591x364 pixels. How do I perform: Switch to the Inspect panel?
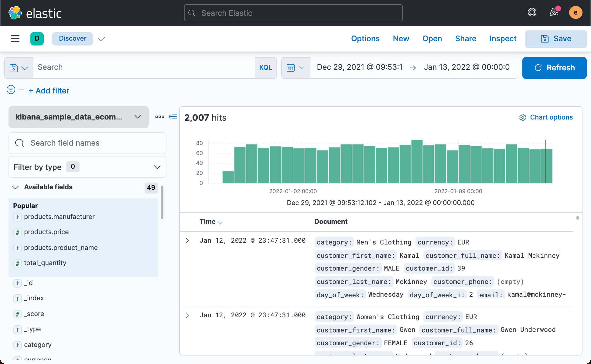tap(503, 39)
